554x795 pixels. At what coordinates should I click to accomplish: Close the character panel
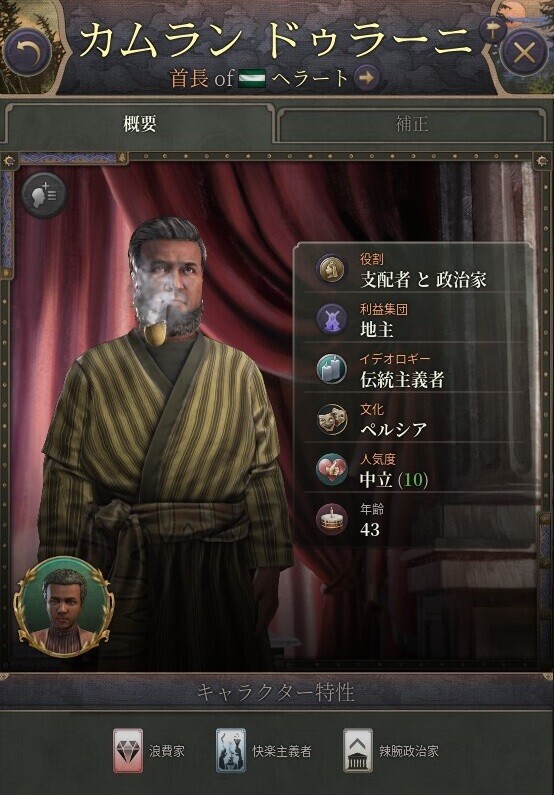(524, 52)
